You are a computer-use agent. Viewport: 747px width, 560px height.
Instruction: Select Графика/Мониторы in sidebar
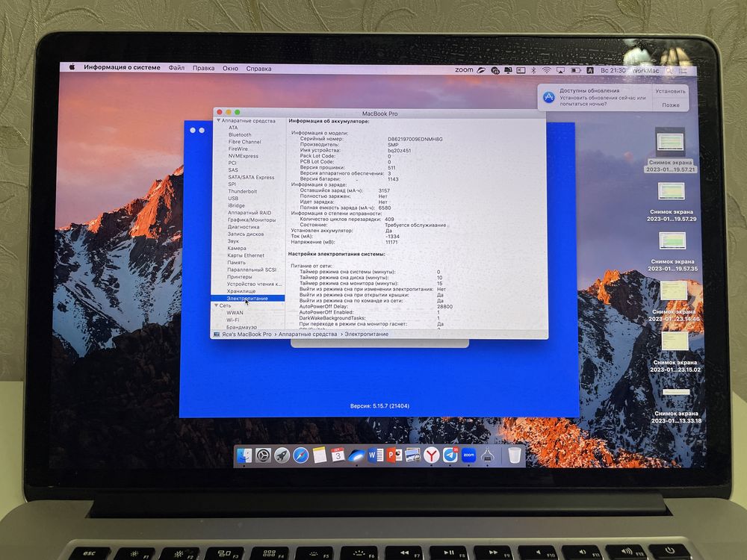tap(252, 220)
